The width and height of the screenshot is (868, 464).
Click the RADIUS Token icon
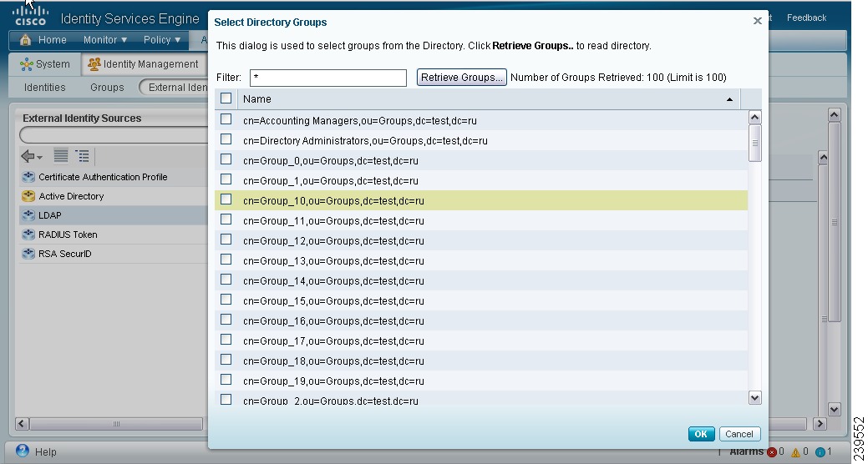click(28, 235)
